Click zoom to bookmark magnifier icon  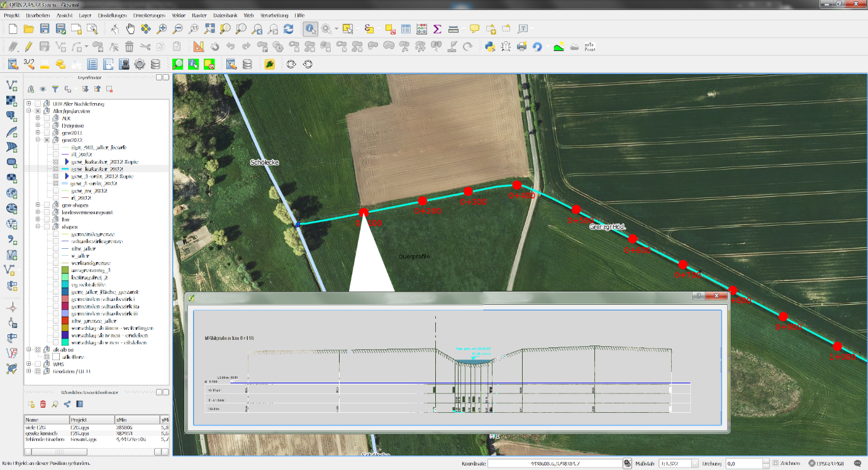pyautogui.click(x=55, y=404)
